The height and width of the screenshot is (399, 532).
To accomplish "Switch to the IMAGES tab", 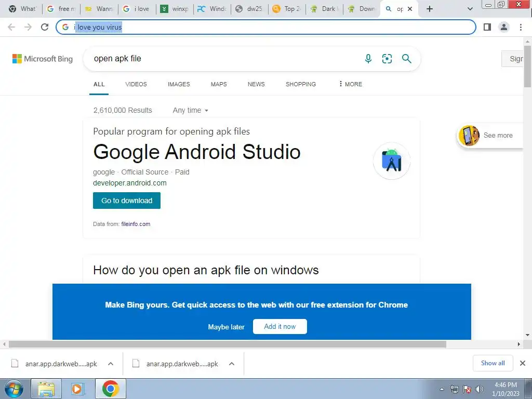I will pos(179,84).
